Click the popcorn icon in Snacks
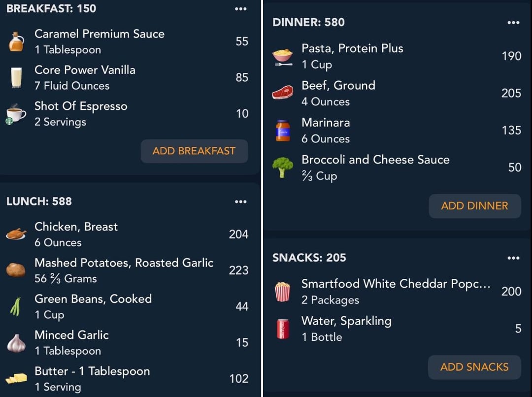The height and width of the screenshot is (397, 532). click(x=282, y=292)
